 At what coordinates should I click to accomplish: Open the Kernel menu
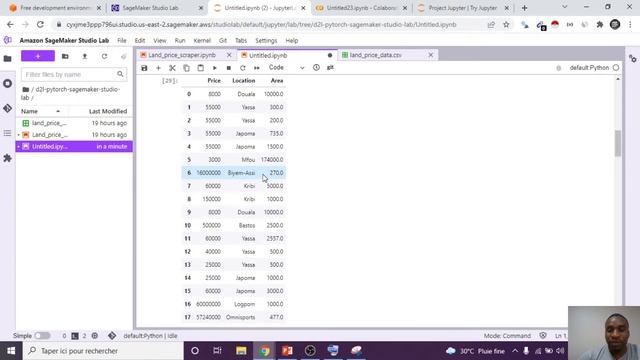click(202, 40)
